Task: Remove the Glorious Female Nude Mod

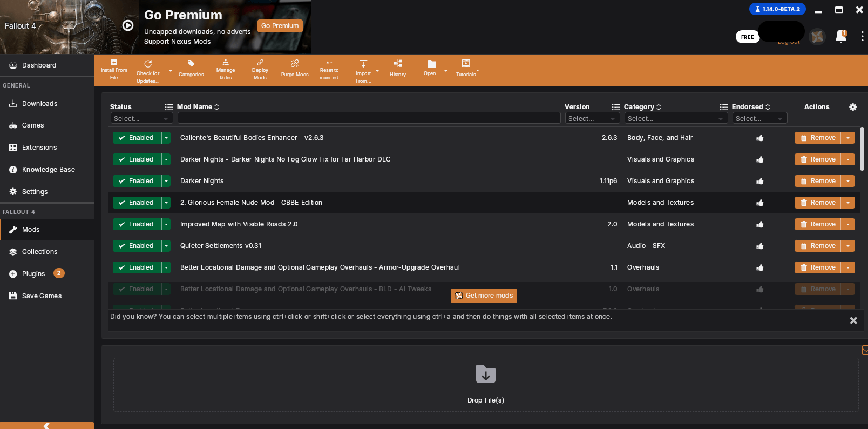Action: click(818, 203)
